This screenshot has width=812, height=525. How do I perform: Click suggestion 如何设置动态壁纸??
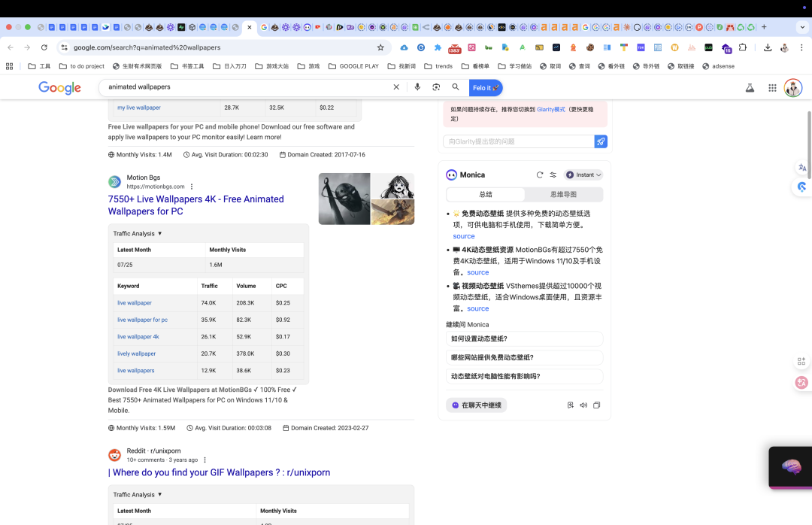pos(524,339)
